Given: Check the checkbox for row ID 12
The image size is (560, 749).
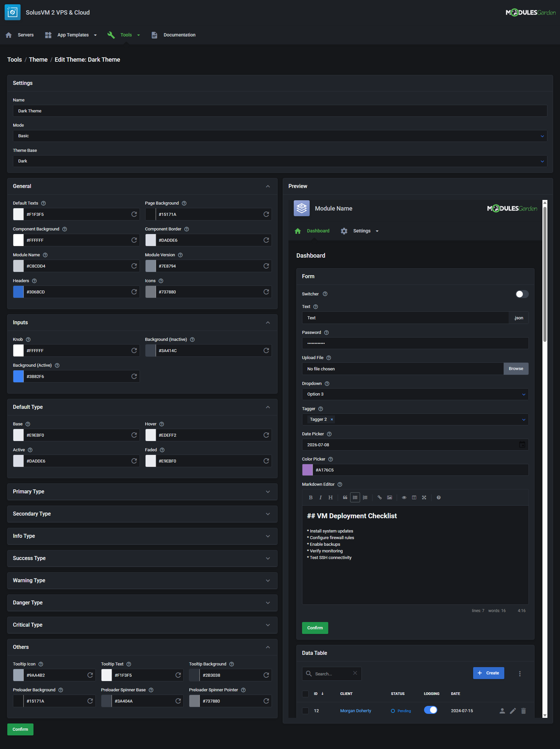Looking at the screenshot, I should 305,711.
